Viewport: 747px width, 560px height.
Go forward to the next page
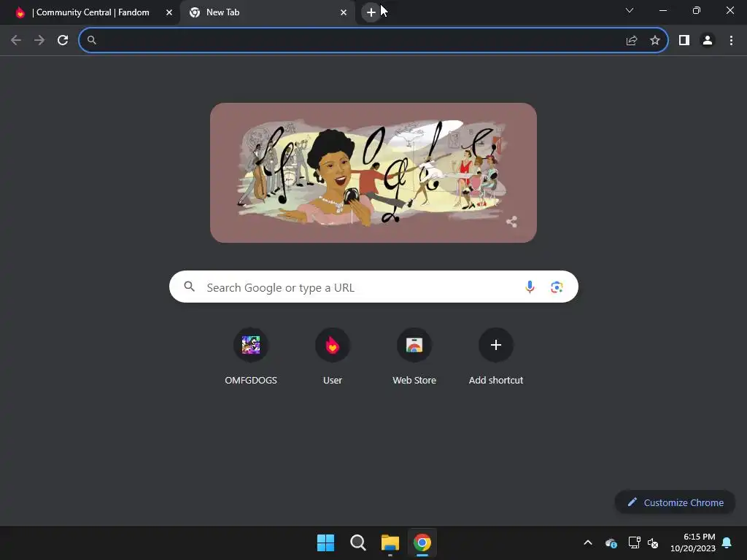(x=39, y=40)
